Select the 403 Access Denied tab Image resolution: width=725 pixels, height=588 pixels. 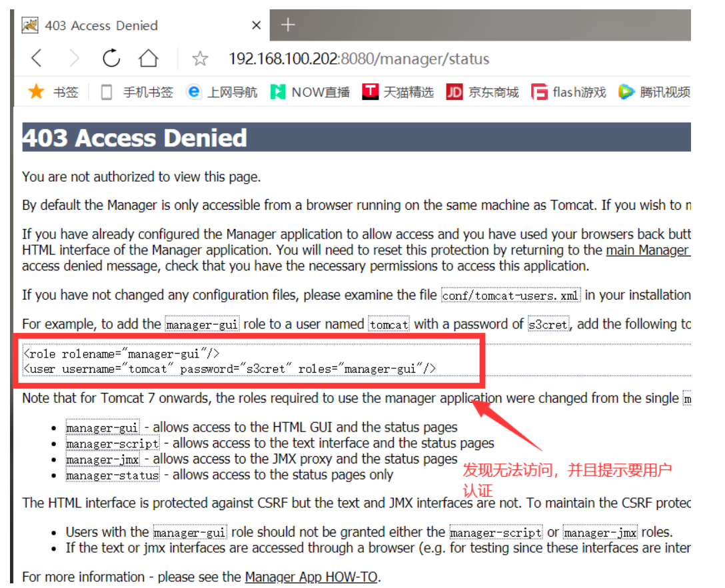point(141,25)
